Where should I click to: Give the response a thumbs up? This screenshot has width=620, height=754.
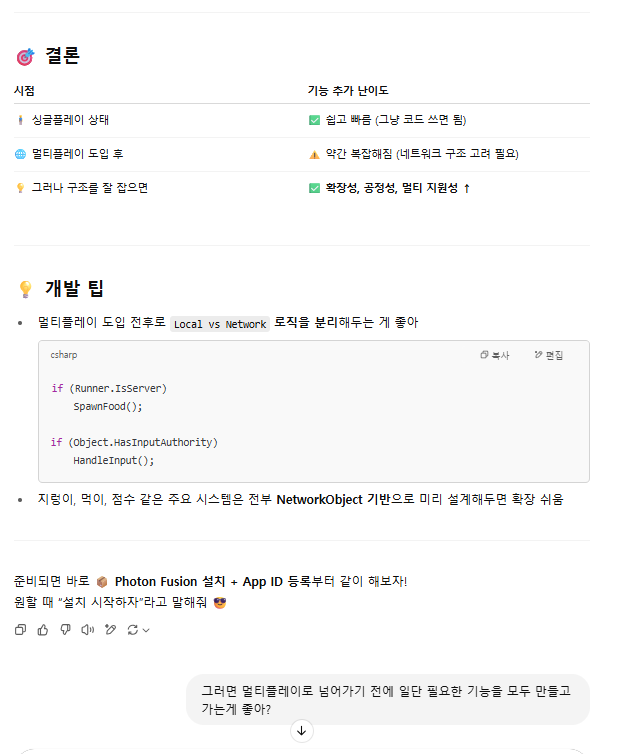[x=42, y=629]
